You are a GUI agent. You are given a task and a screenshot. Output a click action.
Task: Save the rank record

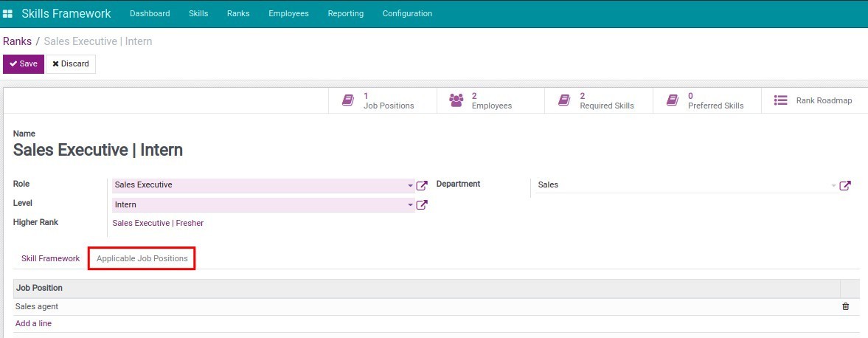click(24, 64)
